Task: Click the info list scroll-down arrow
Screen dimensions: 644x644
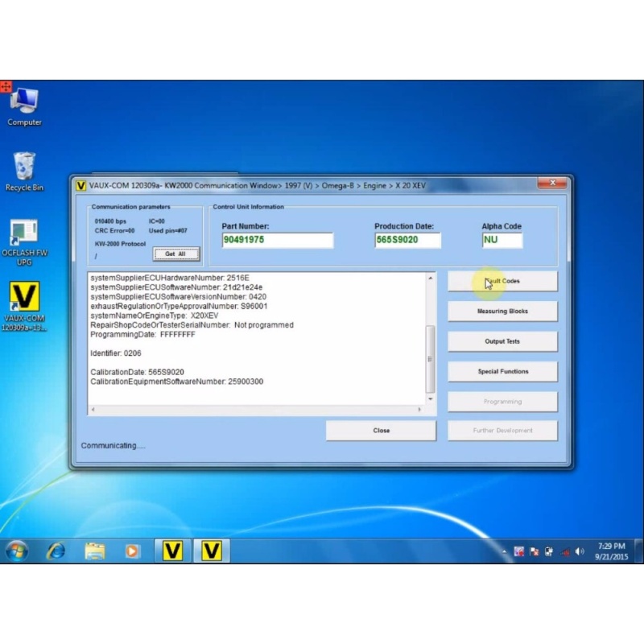Action: click(431, 398)
